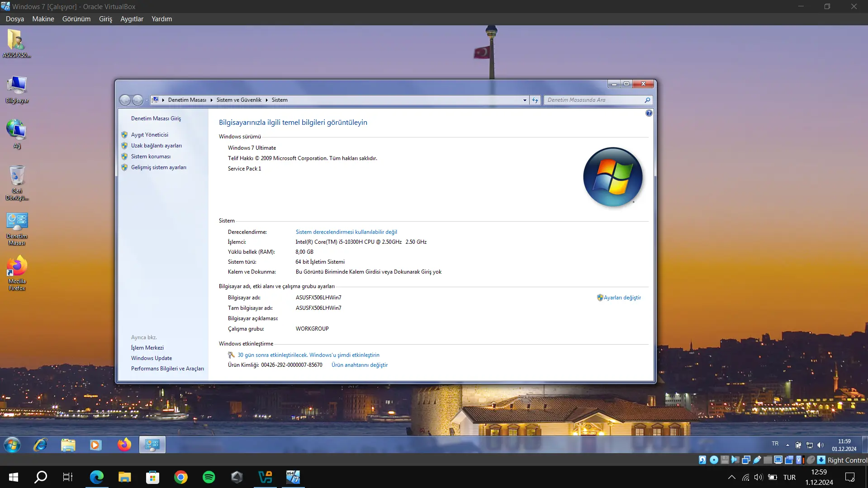Viewport: 868px width, 488px height.
Task: Click the guest clock showing 11:59
Action: coord(844,445)
